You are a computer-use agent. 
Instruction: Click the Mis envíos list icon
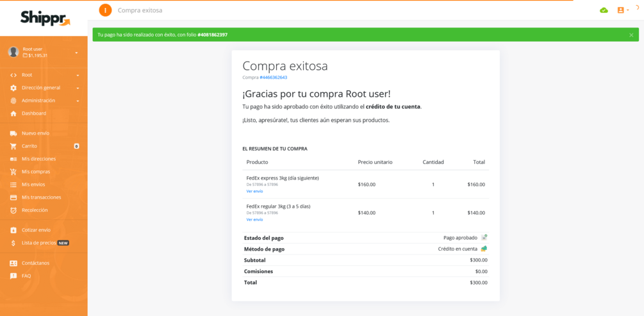point(13,185)
